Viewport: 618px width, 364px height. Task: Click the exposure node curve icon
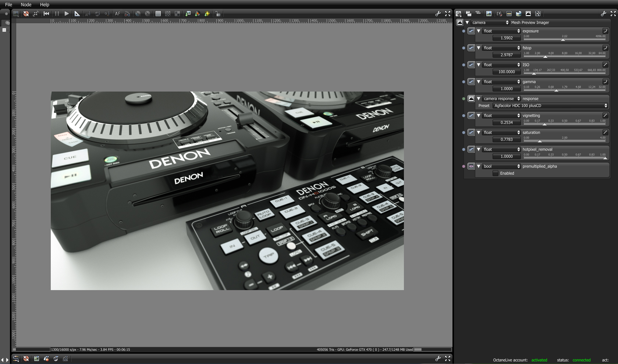(x=471, y=31)
